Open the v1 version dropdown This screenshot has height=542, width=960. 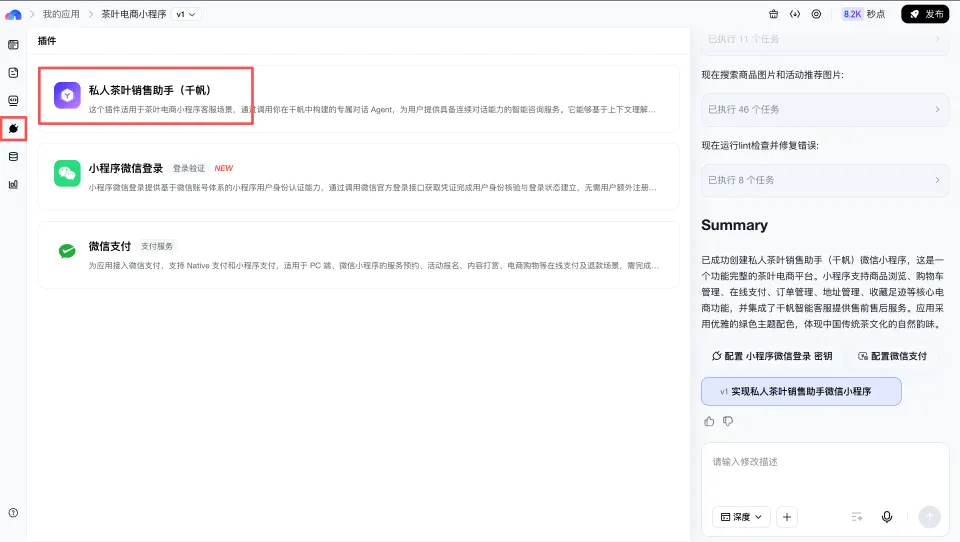click(186, 14)
